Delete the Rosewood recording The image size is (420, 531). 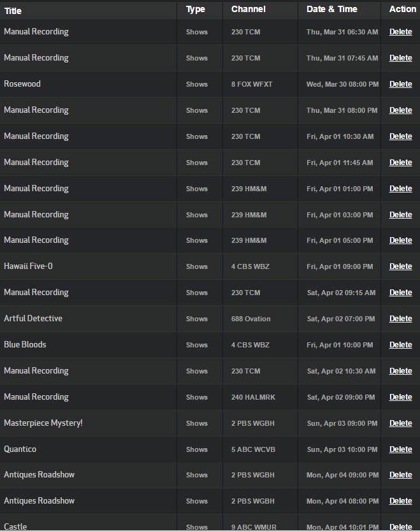(400, 84)
